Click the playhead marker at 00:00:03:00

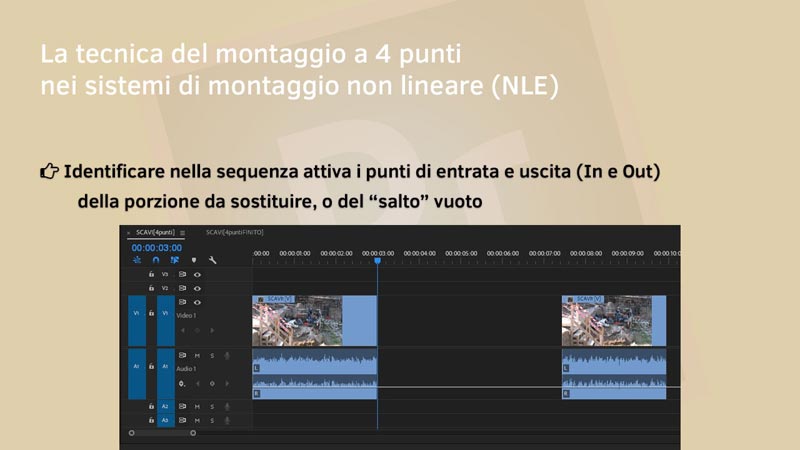378,261
